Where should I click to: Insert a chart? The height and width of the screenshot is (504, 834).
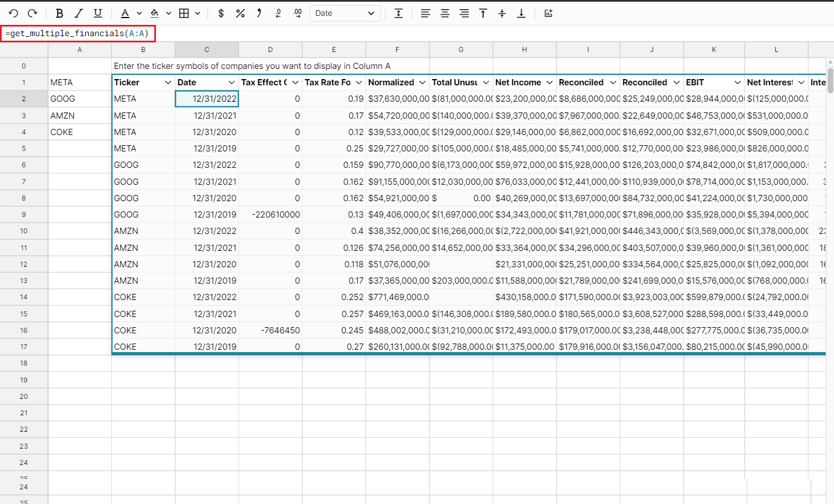[548, 13]
